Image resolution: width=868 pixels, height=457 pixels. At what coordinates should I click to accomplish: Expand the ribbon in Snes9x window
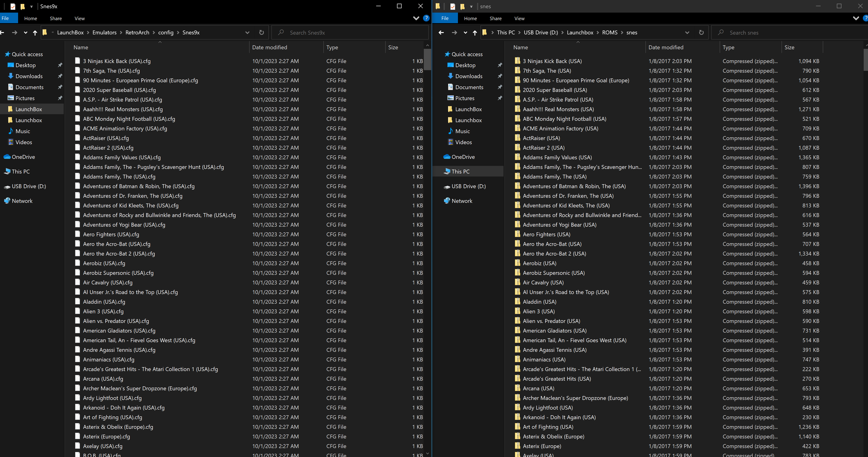416,18
